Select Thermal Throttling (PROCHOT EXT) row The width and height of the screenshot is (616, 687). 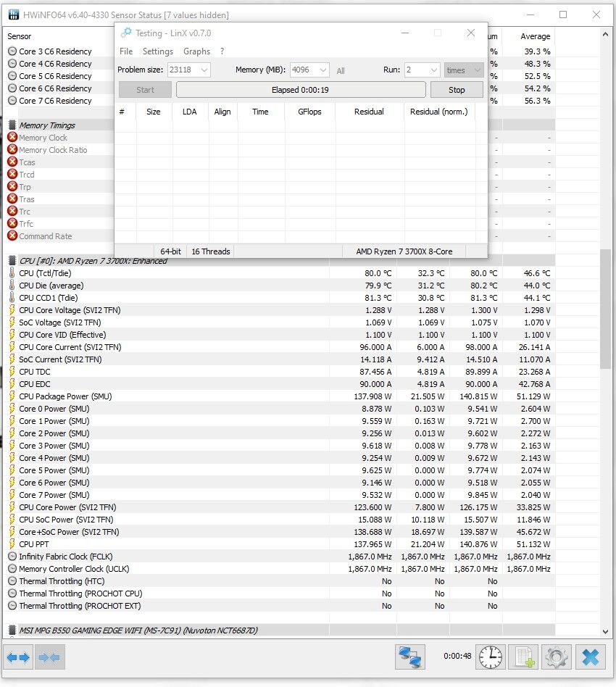(x=279, y=606)
